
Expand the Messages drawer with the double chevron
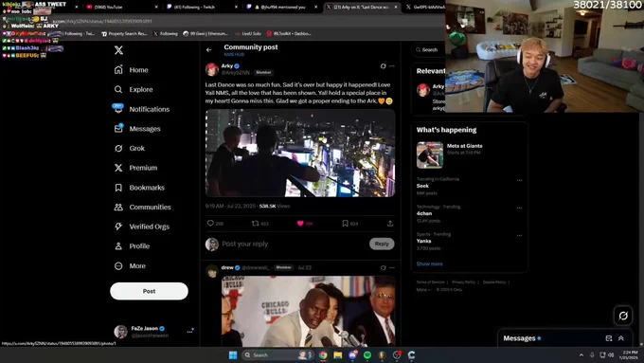point(621,338)
